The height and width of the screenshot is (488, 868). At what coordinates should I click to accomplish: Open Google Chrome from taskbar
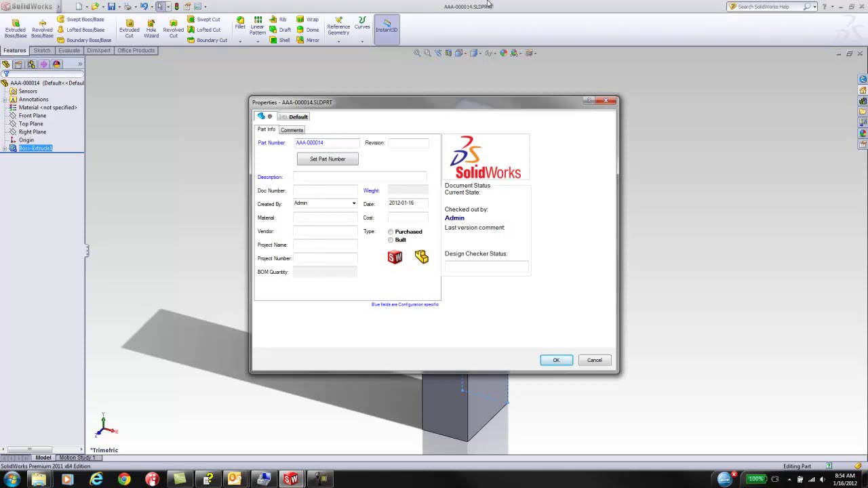[124, 480]
